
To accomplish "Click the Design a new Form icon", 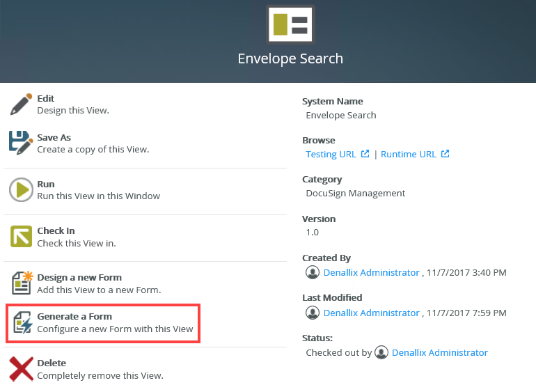I will [x=22, y=283].
